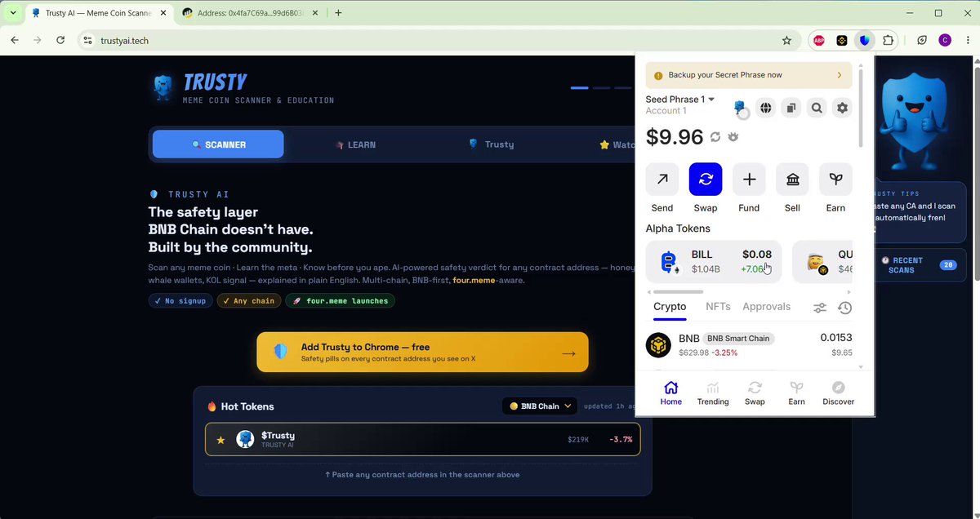Click the Fund plus button
The height and width of the screenshot is (519, 980).
pyautogui.click(x=749, y=179)
